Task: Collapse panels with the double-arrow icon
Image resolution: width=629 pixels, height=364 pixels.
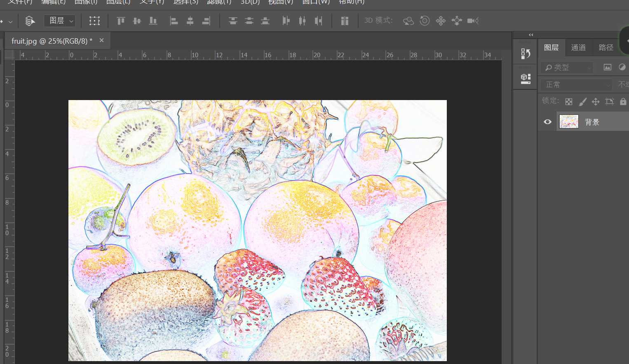Action: pos(531,35)
